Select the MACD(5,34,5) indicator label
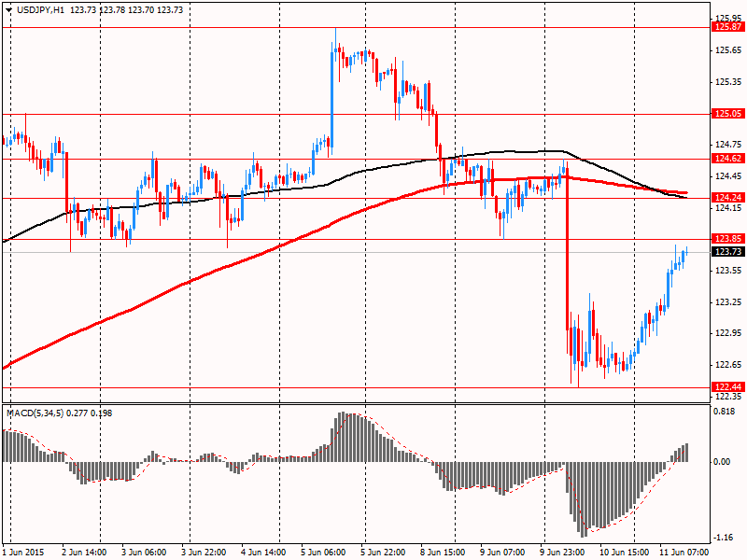The height and width of the screenshot is (560, 747). point(35,413)
